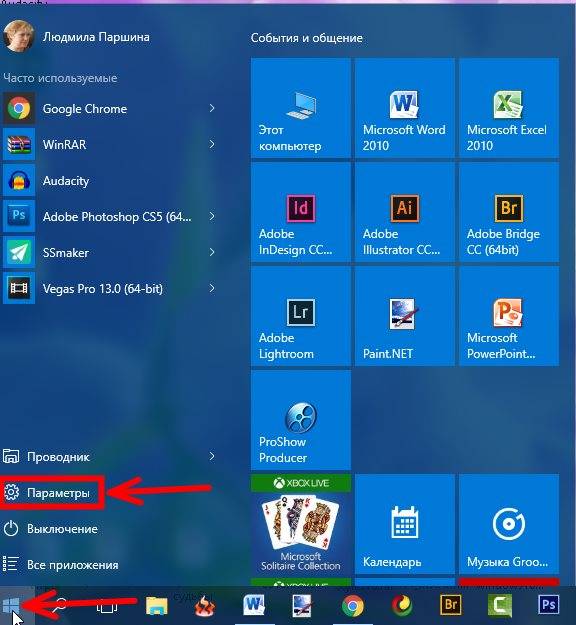Launch the ProShow Producer tile
576x625 pixels.
pyautogui.click(x=301, y=420)
